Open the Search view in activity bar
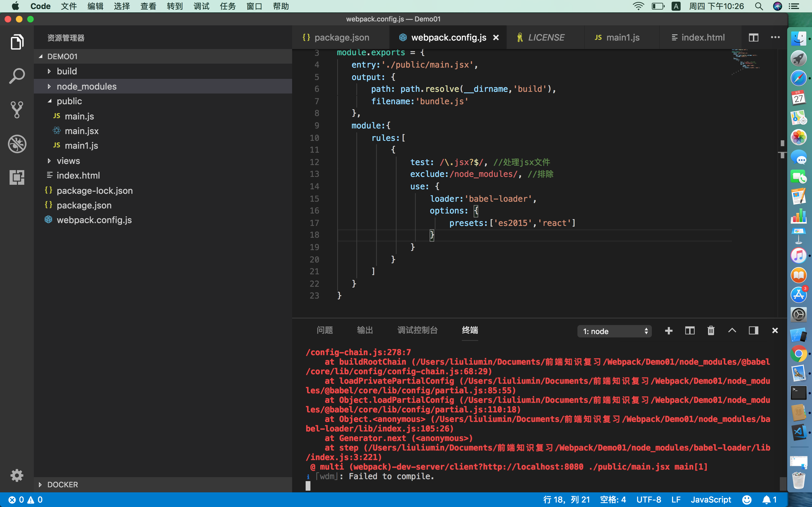 (x=17, y=76)
